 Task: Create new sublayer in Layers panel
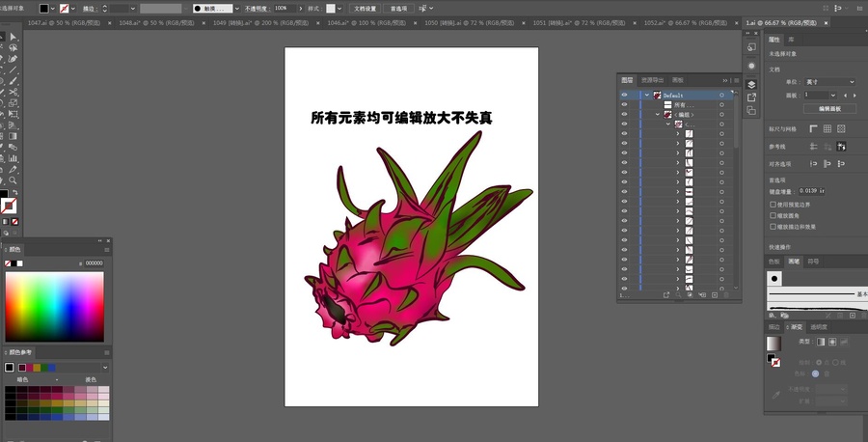(702, 295)
